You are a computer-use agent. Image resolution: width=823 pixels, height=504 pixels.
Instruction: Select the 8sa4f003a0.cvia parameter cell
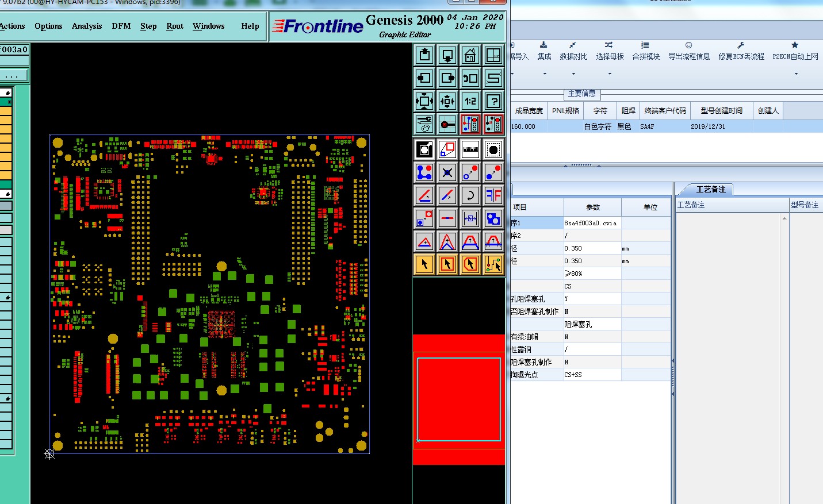(x=592, y=223)
